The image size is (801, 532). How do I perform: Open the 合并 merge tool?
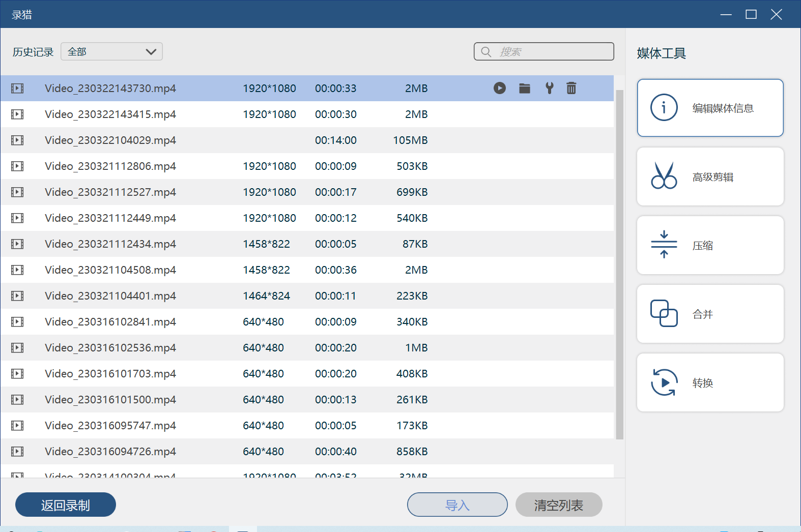710,314
